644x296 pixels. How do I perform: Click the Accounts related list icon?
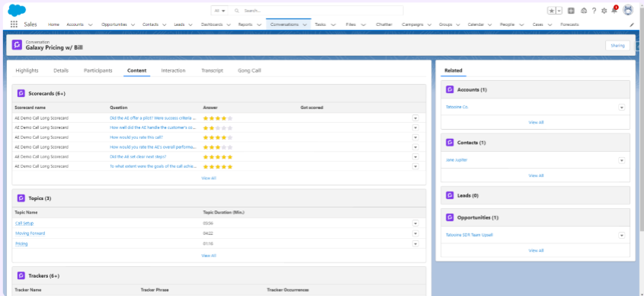(450, 89)
